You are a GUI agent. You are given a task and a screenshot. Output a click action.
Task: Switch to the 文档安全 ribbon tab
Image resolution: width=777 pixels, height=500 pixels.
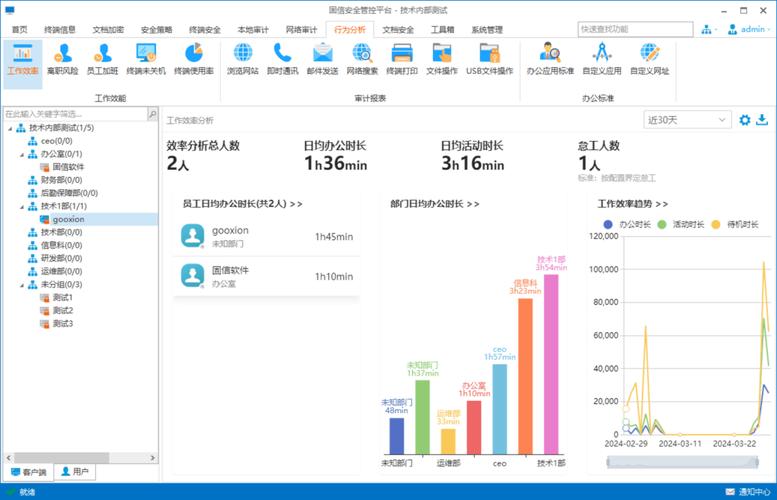(x=398, y=30)
